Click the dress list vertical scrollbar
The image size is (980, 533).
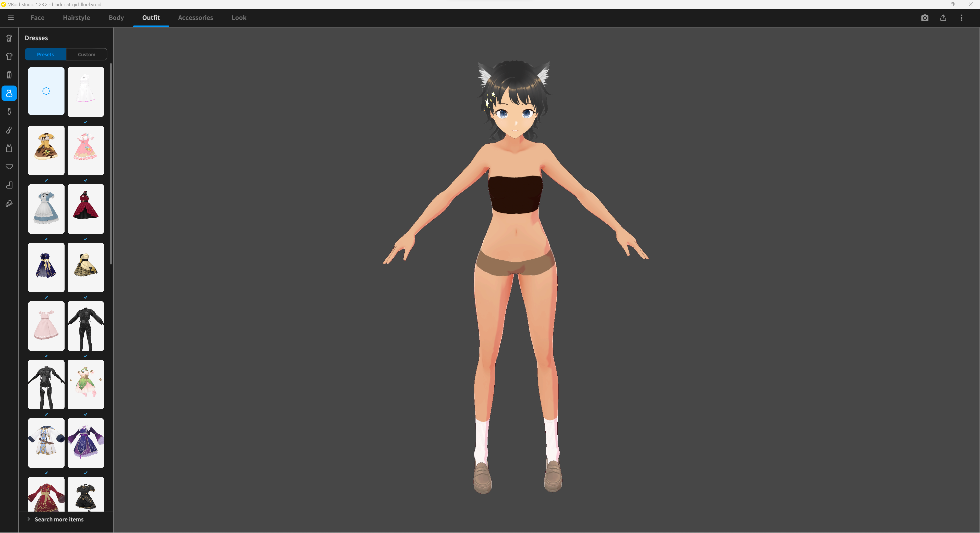pyautogui.click(x=111, y=163)
